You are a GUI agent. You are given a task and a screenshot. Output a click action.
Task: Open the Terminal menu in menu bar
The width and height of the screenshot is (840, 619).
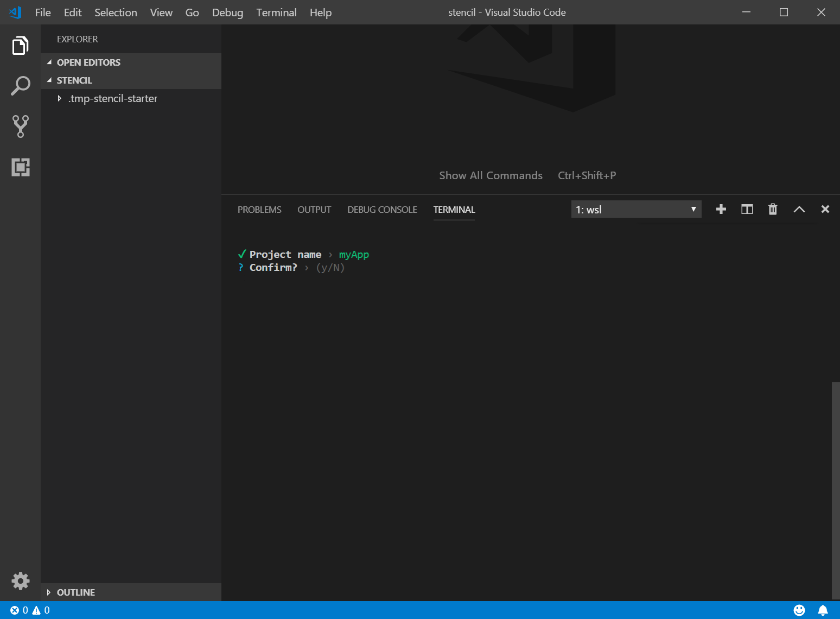276,12
